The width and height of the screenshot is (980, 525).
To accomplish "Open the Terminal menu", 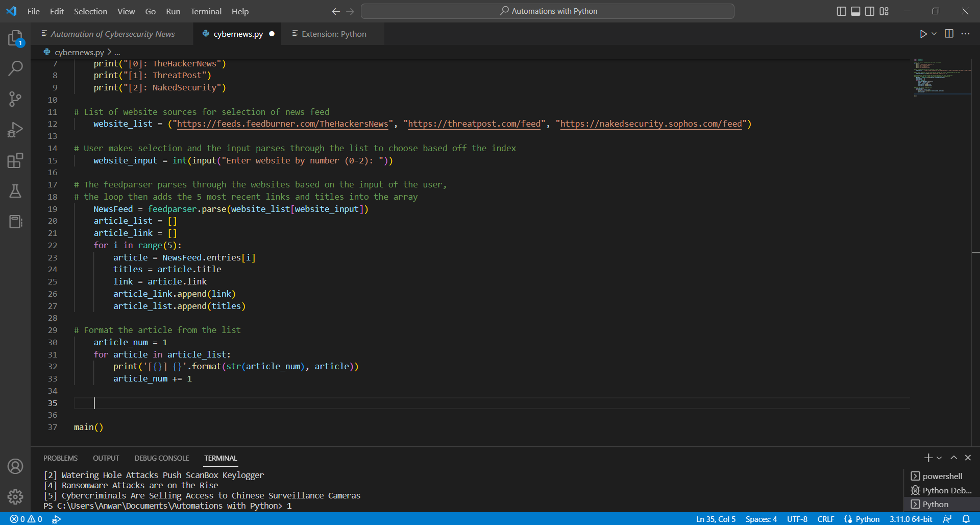I will [x=206, y=11].
